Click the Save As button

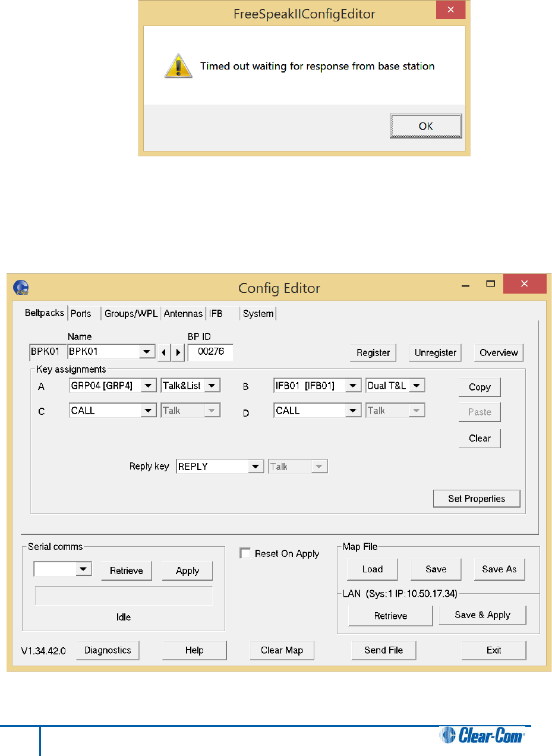click(499, 569)
